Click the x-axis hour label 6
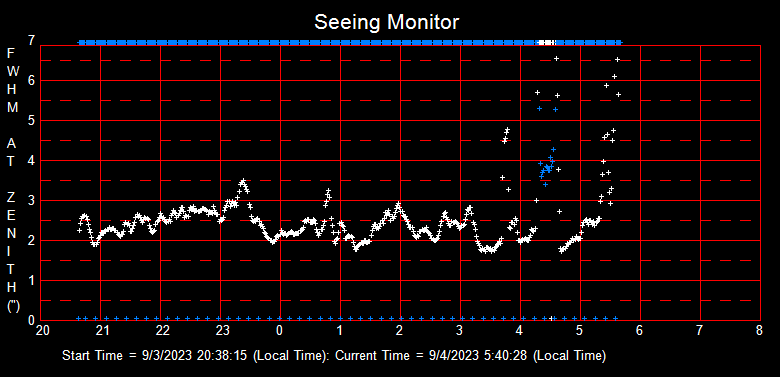This screenshot has width=780, height=377. [x=639, y=331]
